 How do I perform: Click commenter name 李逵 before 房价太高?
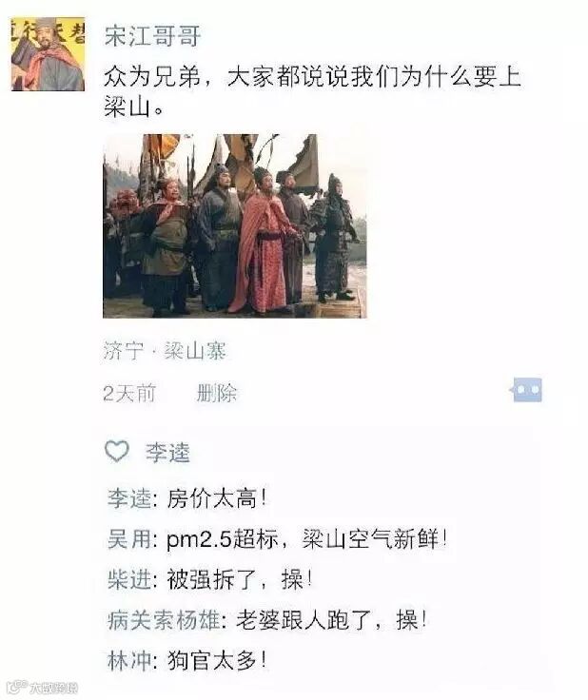(130, 498)
